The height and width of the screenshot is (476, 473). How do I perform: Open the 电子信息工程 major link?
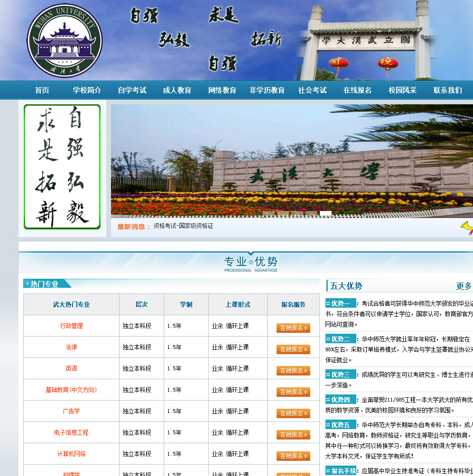(x=71, y=432)
